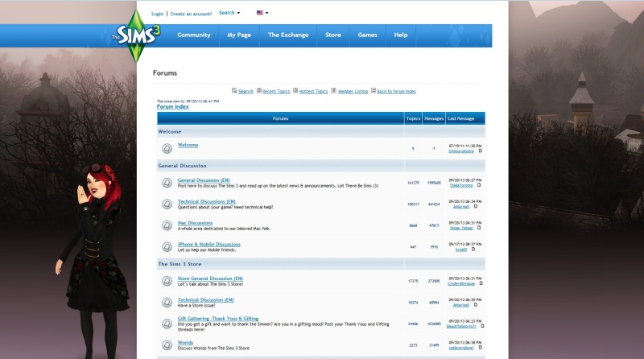Open latest post icon in 'Need technical help?' row

pyautogui.click(x=476, y=206)
